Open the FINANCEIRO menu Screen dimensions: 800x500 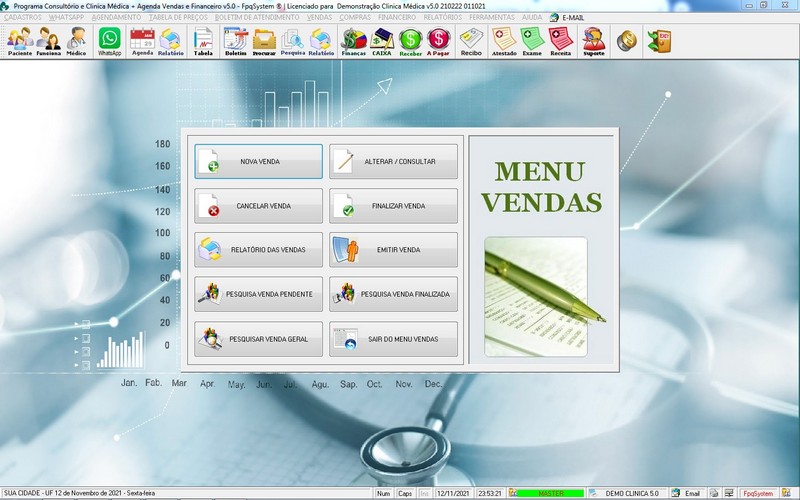pos(397,17)
